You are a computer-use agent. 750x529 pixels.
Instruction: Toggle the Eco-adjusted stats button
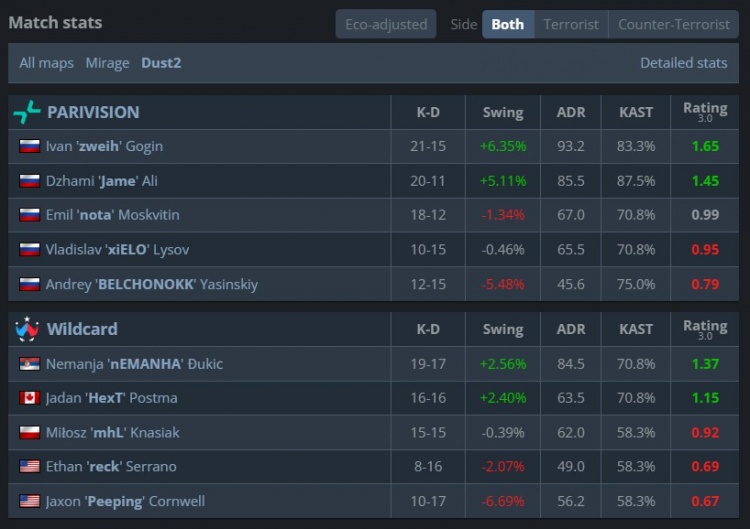pyautogui.click(x=386, y=24)
